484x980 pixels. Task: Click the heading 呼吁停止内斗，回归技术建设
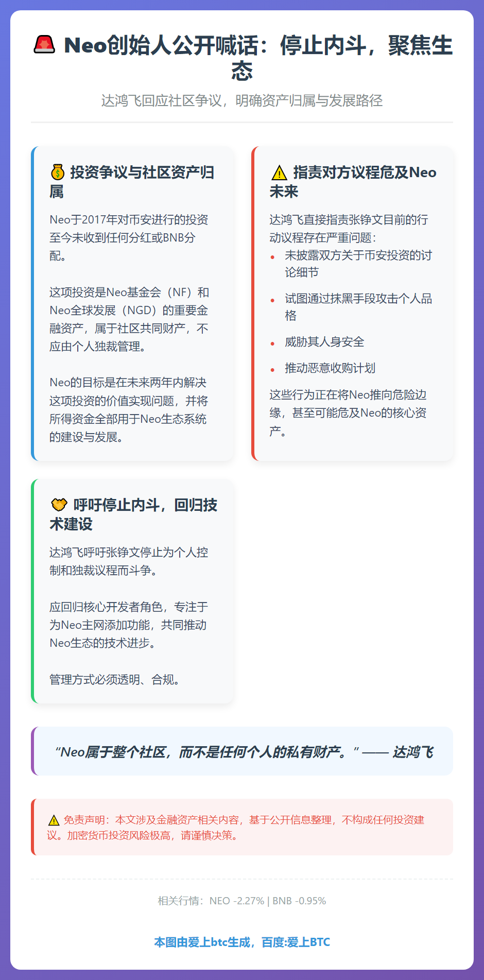[133, 514]
